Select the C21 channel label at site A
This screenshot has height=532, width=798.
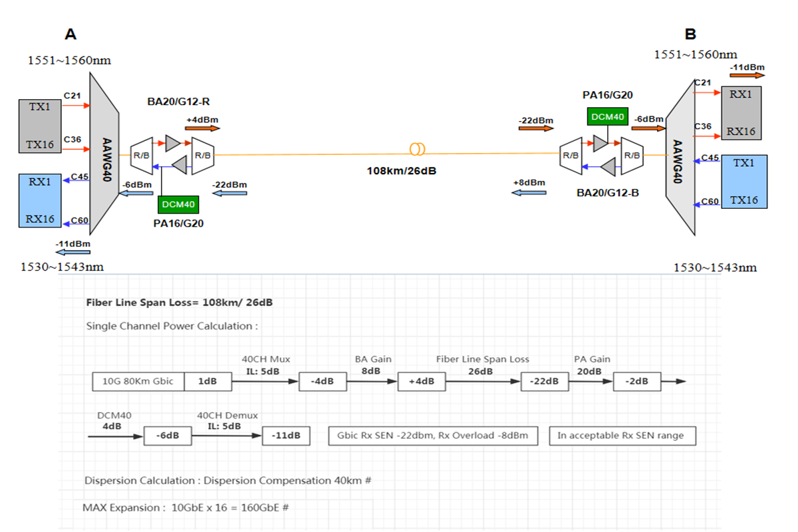(x=71, y=96)
